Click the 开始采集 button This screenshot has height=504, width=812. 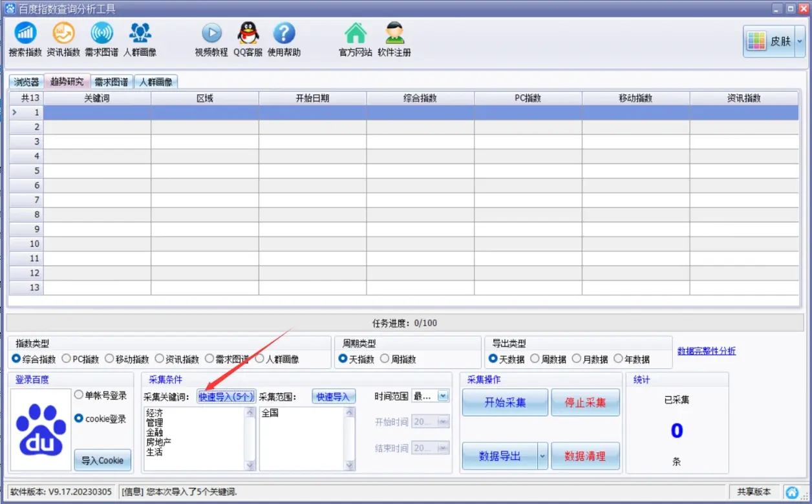(x=505, y=403)
